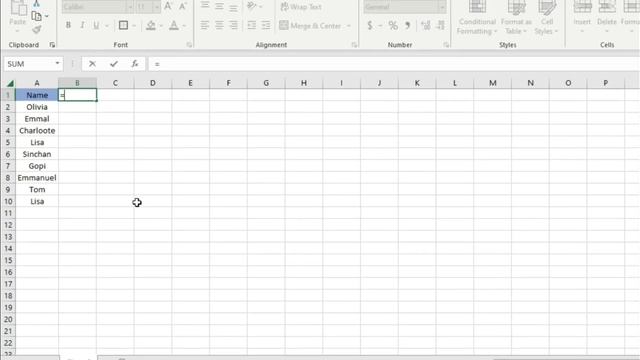Toggle Italic formatting

click(x=82, y=25)
